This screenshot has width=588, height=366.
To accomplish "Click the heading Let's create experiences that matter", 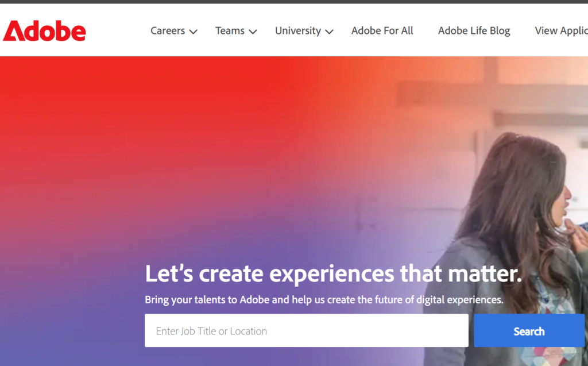I will click(x=334, y=273).
